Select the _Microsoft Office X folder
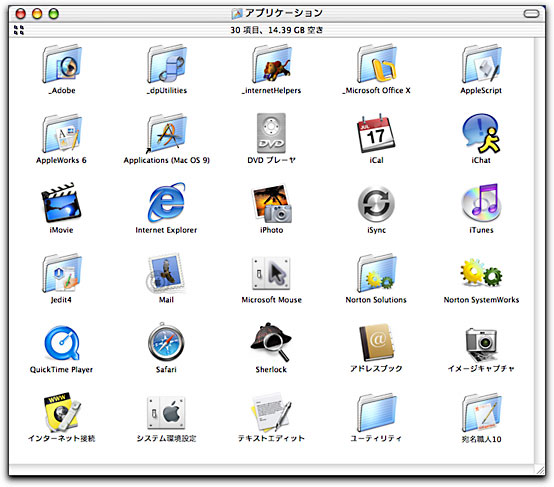Screen dimensions: 554x487 pos(377,64)
